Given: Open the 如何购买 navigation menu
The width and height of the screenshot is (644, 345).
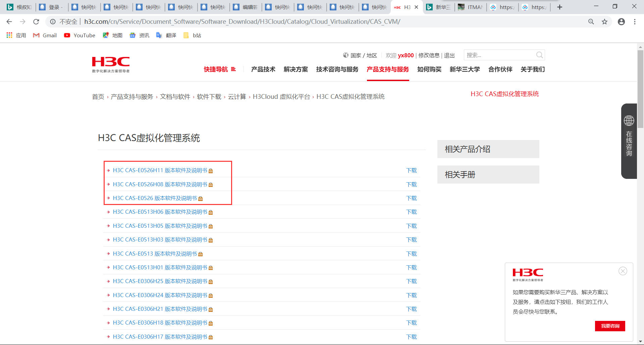Looking at the screenshot, I should (429, 69).
